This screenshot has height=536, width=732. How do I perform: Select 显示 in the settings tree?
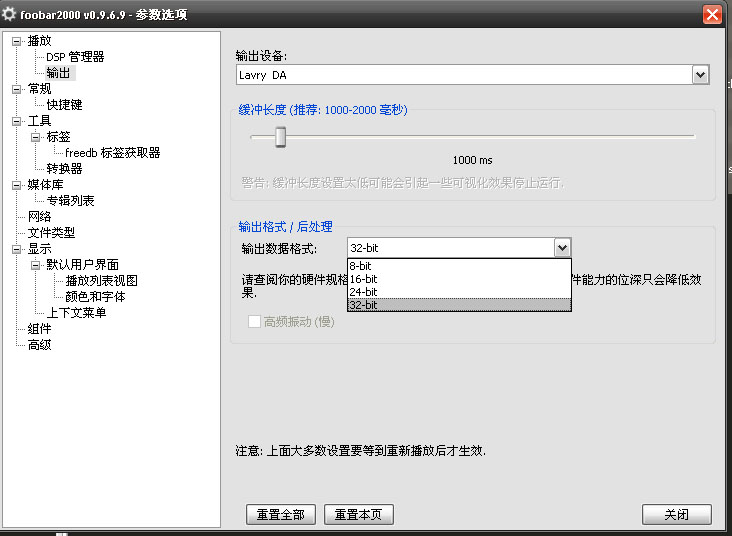[x=39, y=249]
